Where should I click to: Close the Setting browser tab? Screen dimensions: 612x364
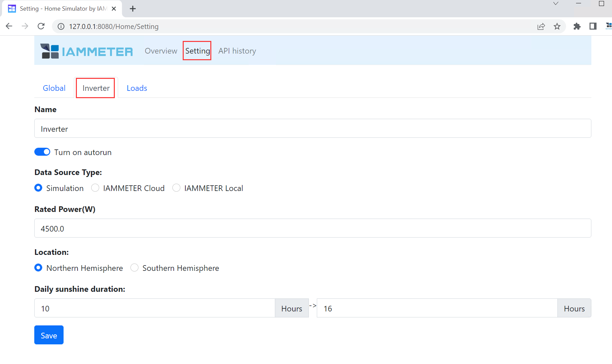click(114, 9)
